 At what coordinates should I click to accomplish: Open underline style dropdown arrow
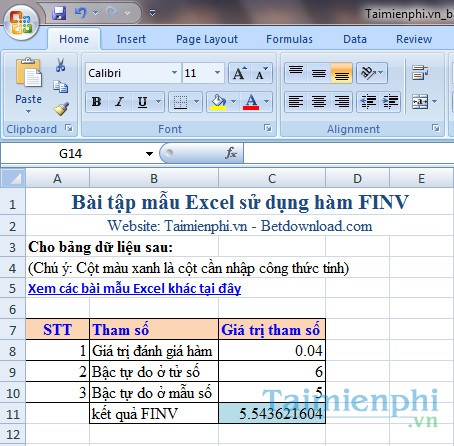(159, 102)
